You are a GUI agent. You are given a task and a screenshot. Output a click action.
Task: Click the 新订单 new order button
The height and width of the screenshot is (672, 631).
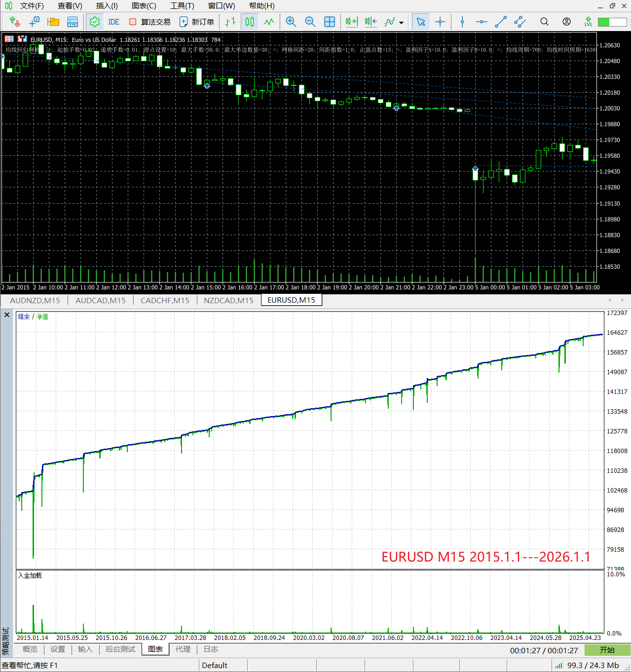click(x=197, y=22)
